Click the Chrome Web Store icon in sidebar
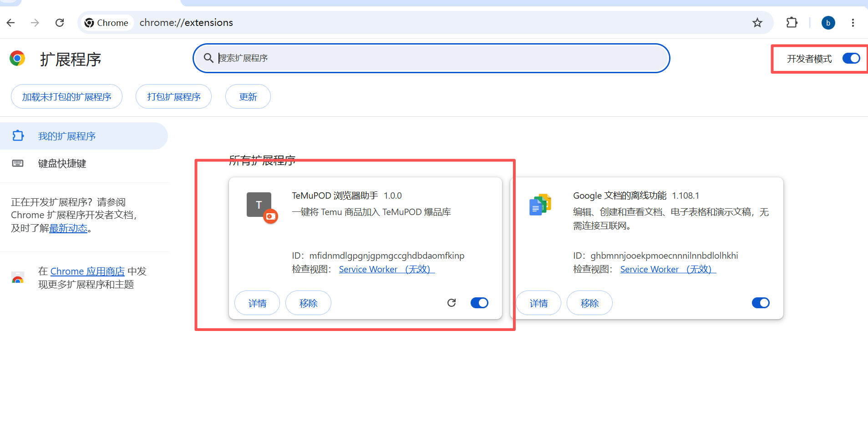The width and height of the screenshot is (868, 431). [x=18, y=278]
